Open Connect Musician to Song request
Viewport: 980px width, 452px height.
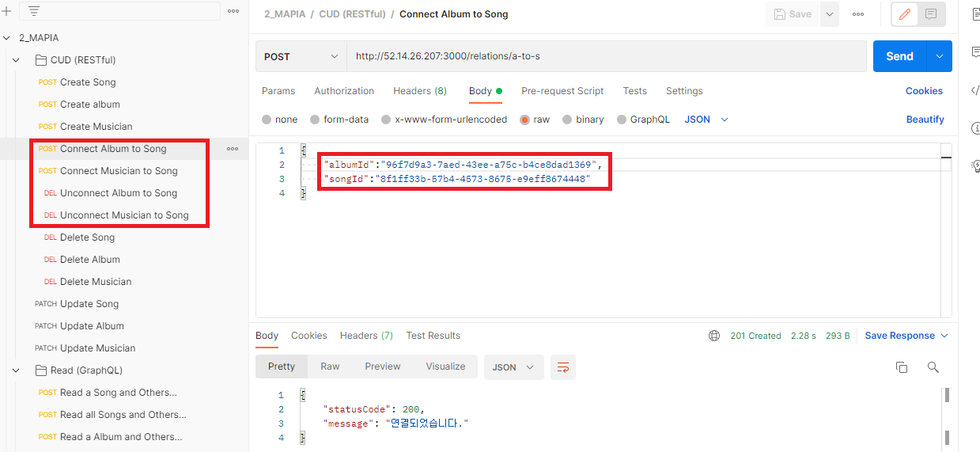coord(119,171)
